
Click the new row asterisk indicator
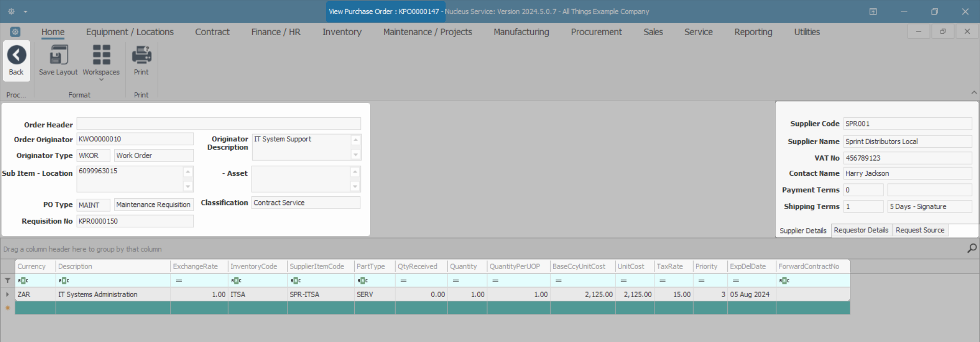point(8,308)
